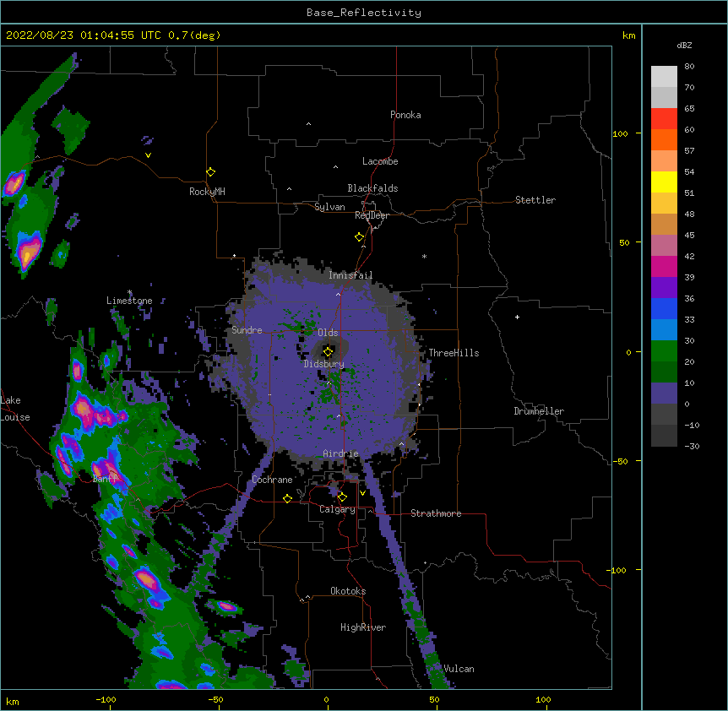The height and width of the screenshot is (711, 728).
Task: Select the yellow 51–54 dBZ legend swatch
Action: coord(664,182)
